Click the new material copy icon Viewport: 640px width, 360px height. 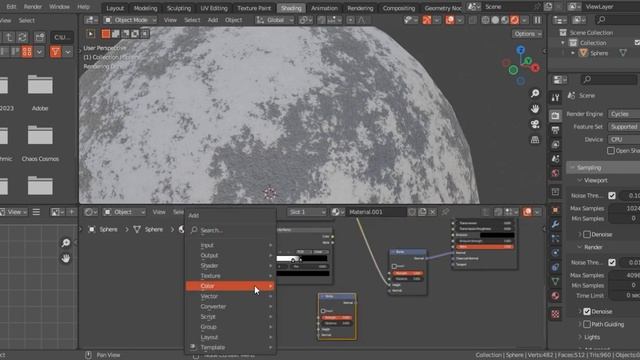coord(422,212)
